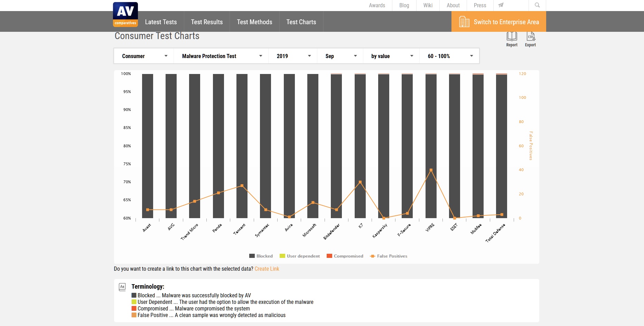Click VIPRE false positives data point
This screenshot has height=326, width=644.
coord(431,170)
